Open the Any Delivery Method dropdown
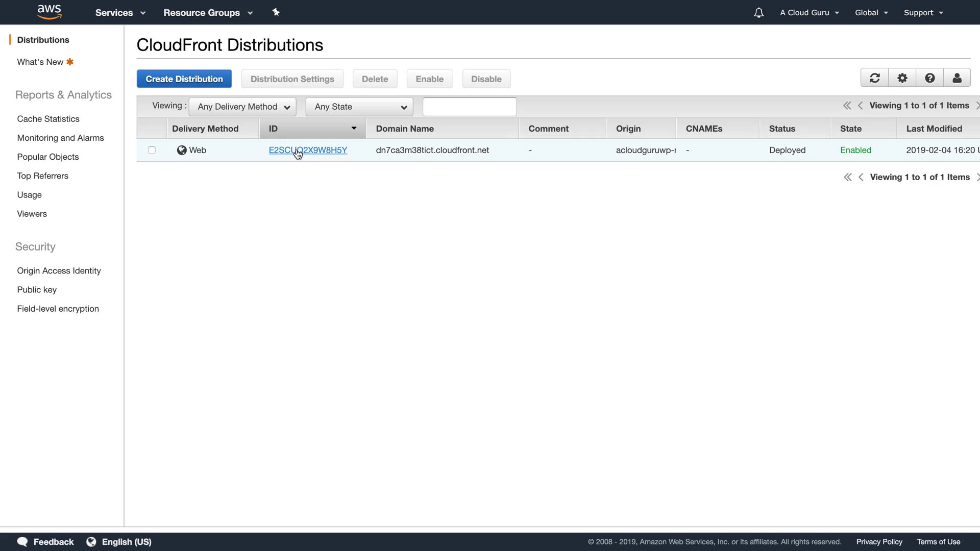The width and height of the screenshot is (980, 551). (x=242, y=107)
